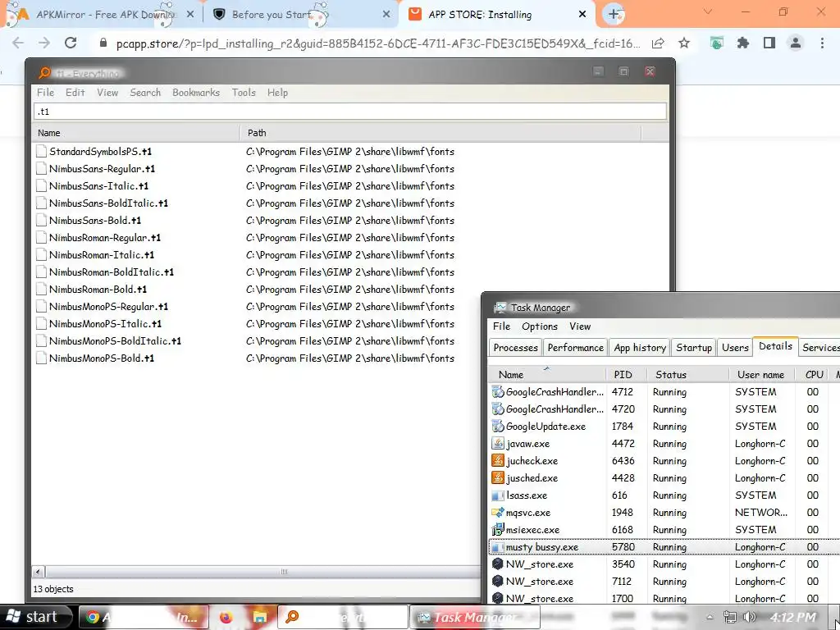Select NimbusRoman-Italic.t1 file
Image resolution: width=840 pixels, height=630 pixels.
pyautogui.click(x=101, y=255)
